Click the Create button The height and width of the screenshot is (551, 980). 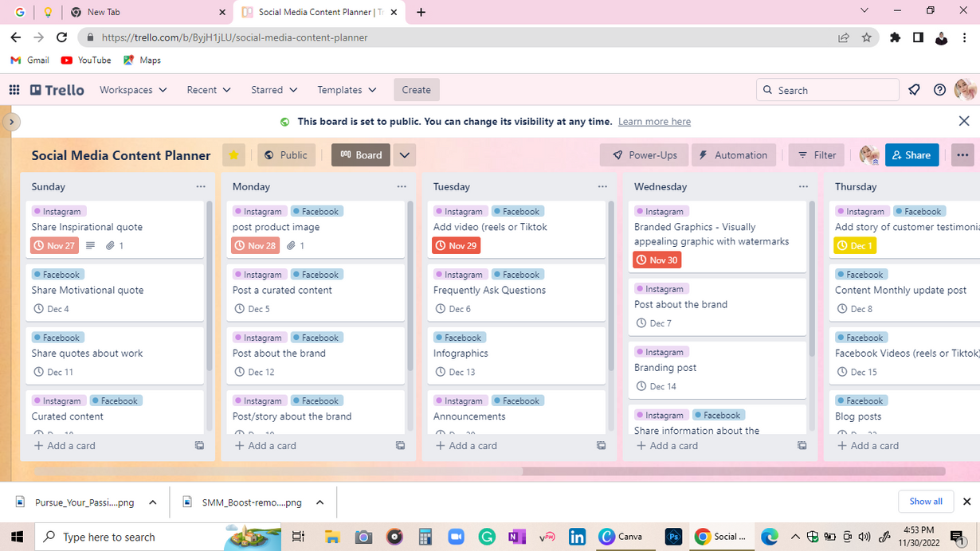pos(416,90)
